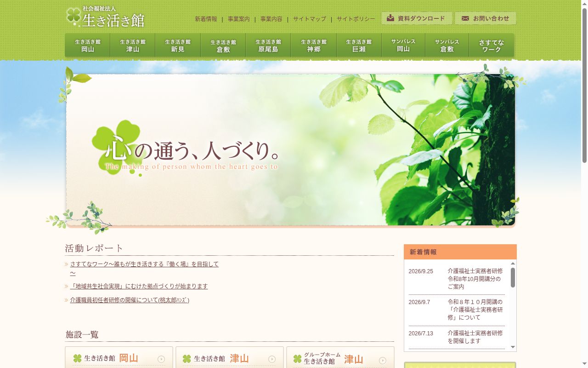The image size is (588, 368).
Task: Open the 事業案内 header link
Action: coord(239,19)
